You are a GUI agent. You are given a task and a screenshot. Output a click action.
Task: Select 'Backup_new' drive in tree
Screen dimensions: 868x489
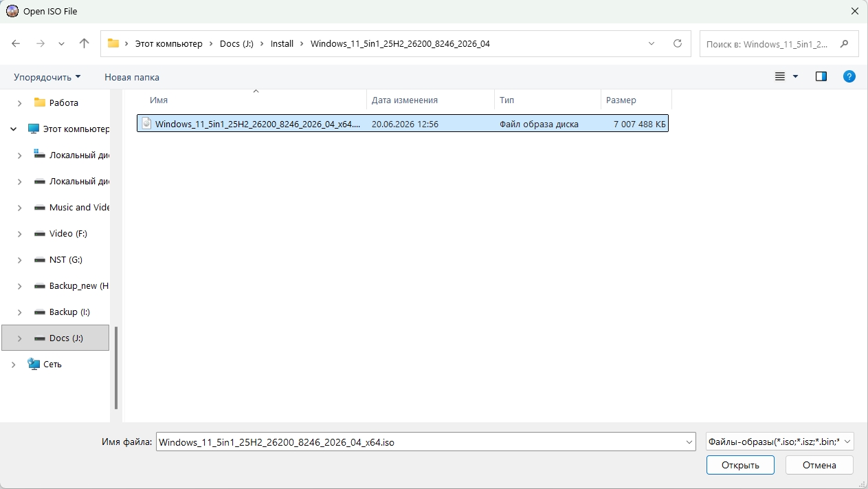pyautogui.click(x=79, y=285)
